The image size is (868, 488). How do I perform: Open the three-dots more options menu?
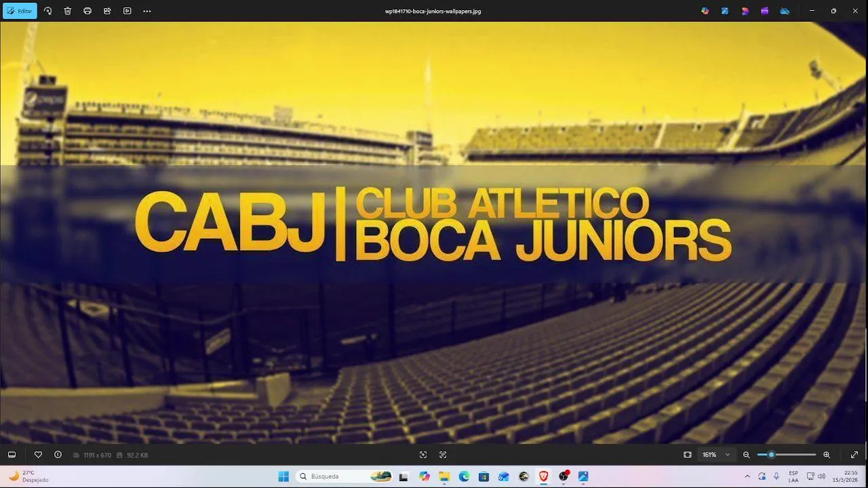147,11
